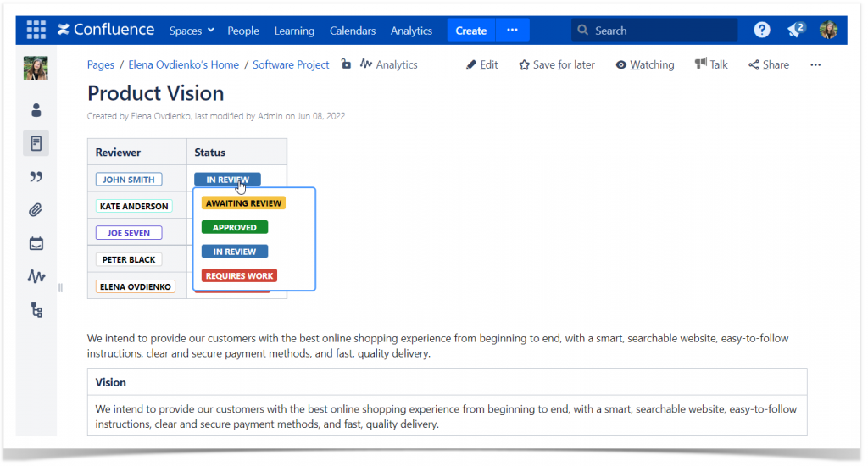Screen dimensions: 868x466
Task: Click the Product Vision page title
Action: click(x=156, y=93)
